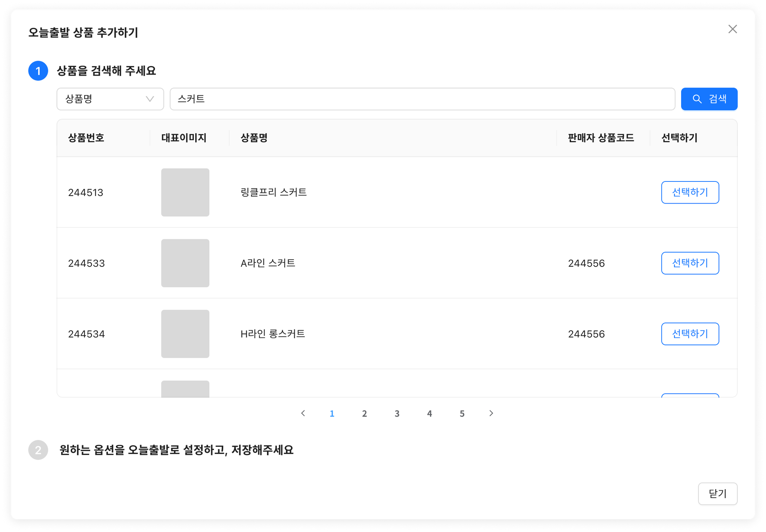766x532 pixels.
Task: Click current pagination page 1
Action: tap(332, 413)
